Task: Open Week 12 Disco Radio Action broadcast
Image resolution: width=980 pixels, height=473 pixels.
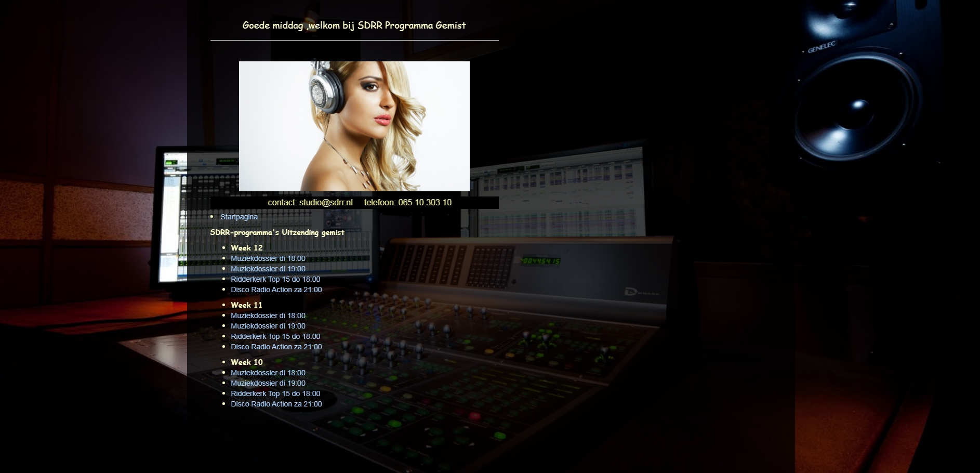Action: [x=276, y=290]
